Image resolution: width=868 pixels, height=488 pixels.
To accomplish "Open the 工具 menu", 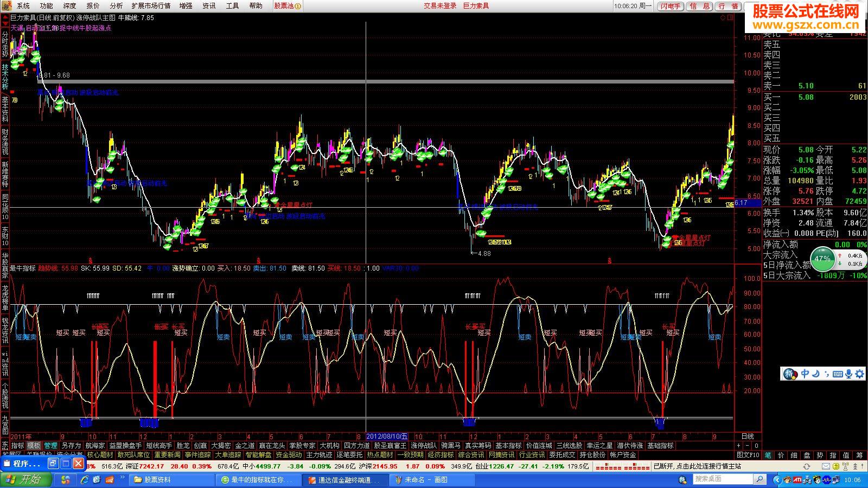I will (x=232, y=5).
